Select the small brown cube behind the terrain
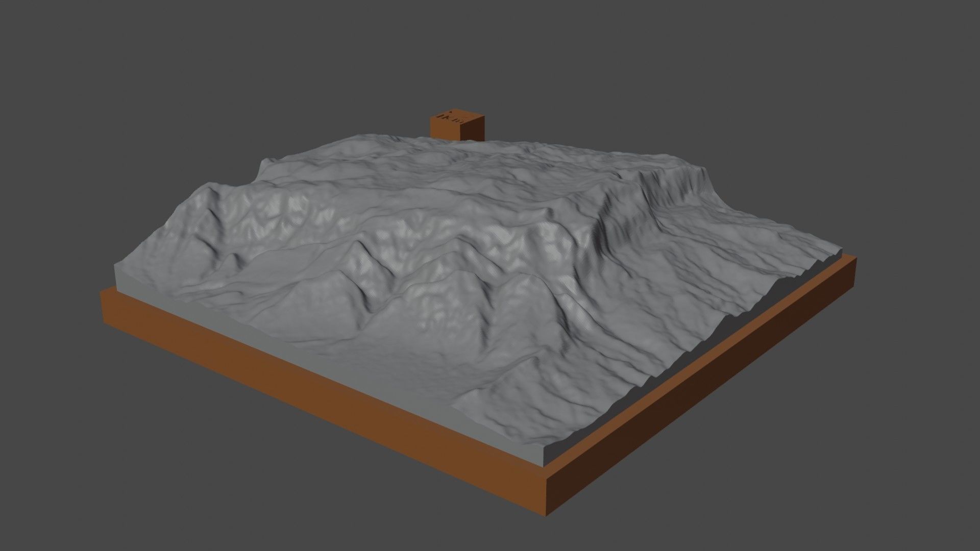The image size is (980, 551). point(457,125)
